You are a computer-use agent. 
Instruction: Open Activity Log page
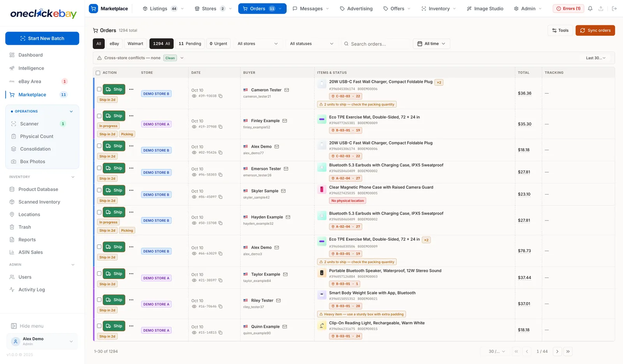(32, 290)
